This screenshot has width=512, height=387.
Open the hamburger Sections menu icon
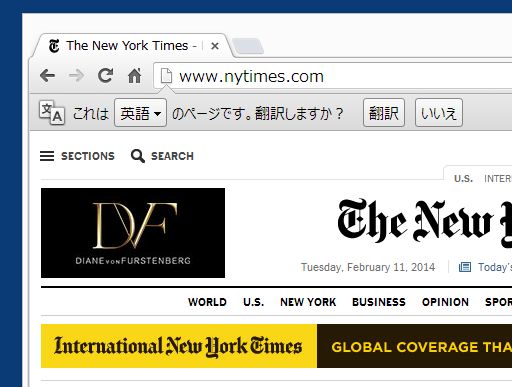pos(47,156)
